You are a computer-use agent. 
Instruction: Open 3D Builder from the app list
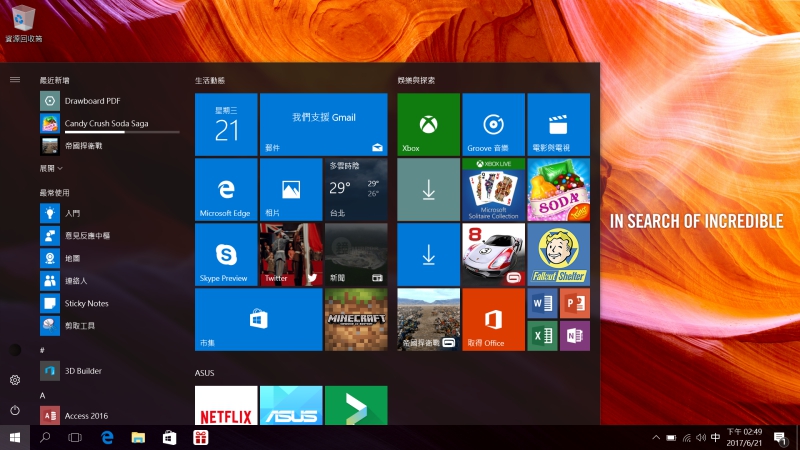[x=110, y=371]
